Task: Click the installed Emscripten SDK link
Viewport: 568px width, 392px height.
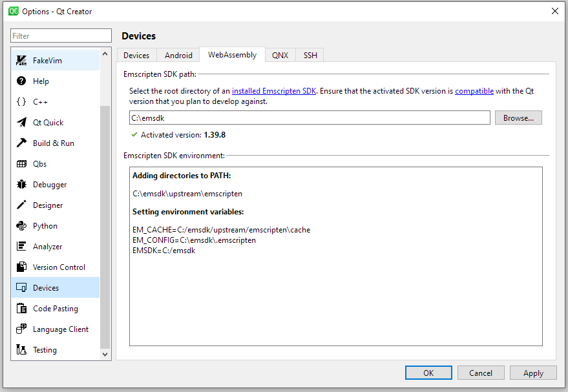Action: click(x=274, y=90)
